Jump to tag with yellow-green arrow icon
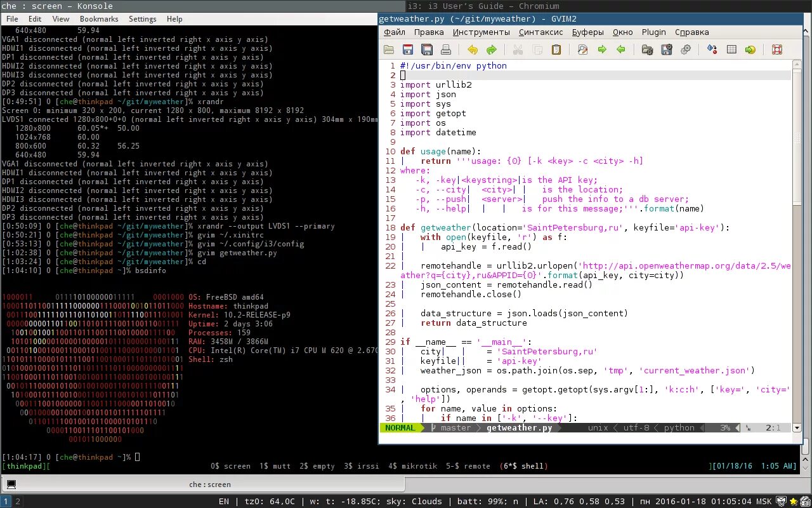The width and height of the screenshot is (812, 508). coord(750,50)
